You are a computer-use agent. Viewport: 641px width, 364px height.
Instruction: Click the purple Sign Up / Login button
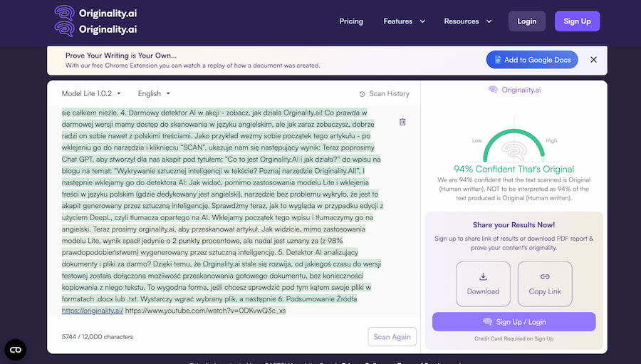click(514, 322)
